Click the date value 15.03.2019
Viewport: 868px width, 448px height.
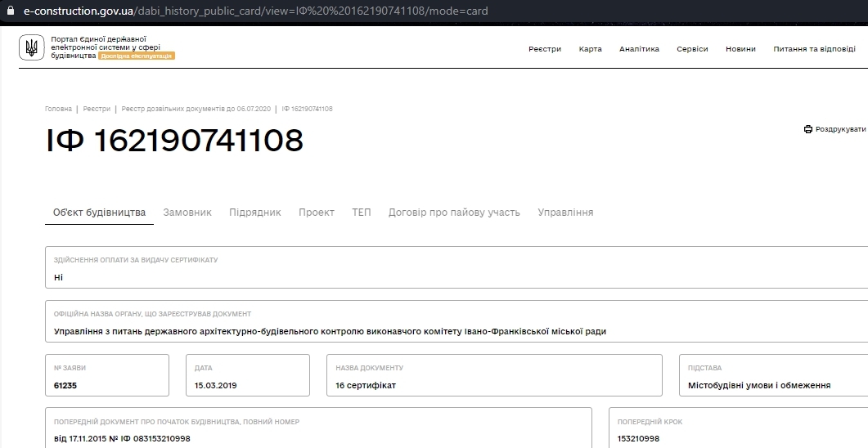tap(215, 386)
